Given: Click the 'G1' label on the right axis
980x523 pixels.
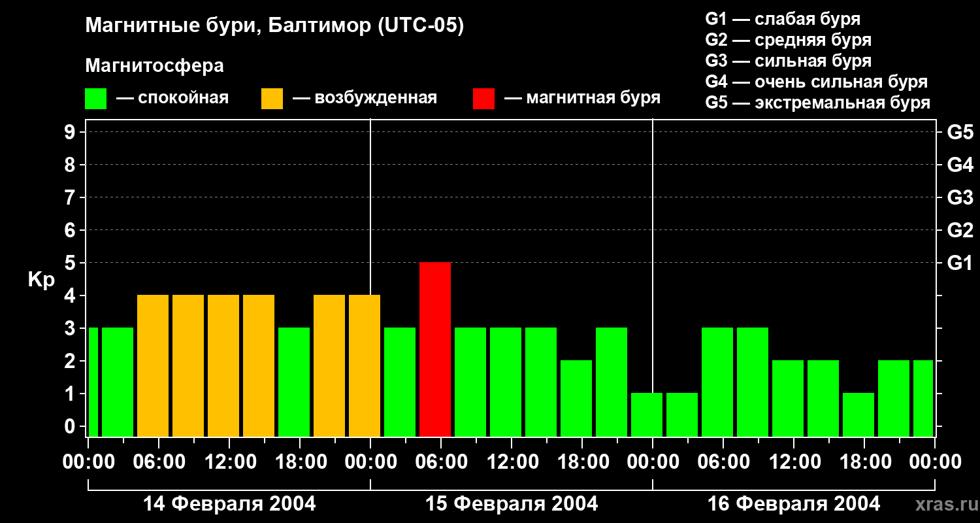Looking at the screenshot, I should tap(960, 263).
